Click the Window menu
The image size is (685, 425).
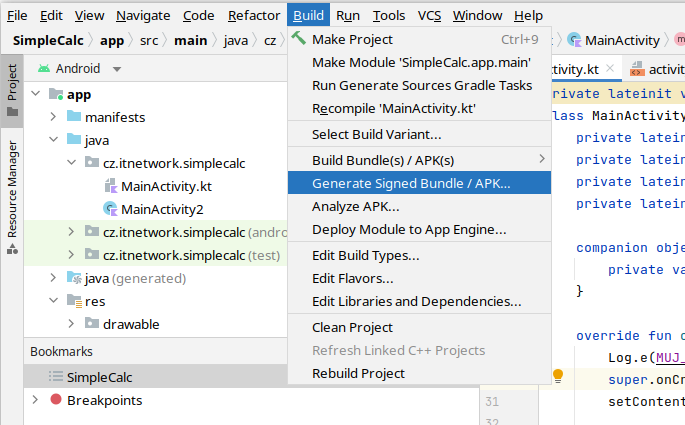pos(477,15)
